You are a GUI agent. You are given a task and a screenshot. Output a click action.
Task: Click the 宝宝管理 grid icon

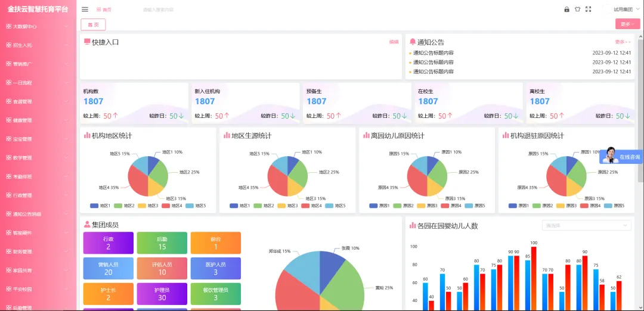pyautogui.click(x=8, y=139)
